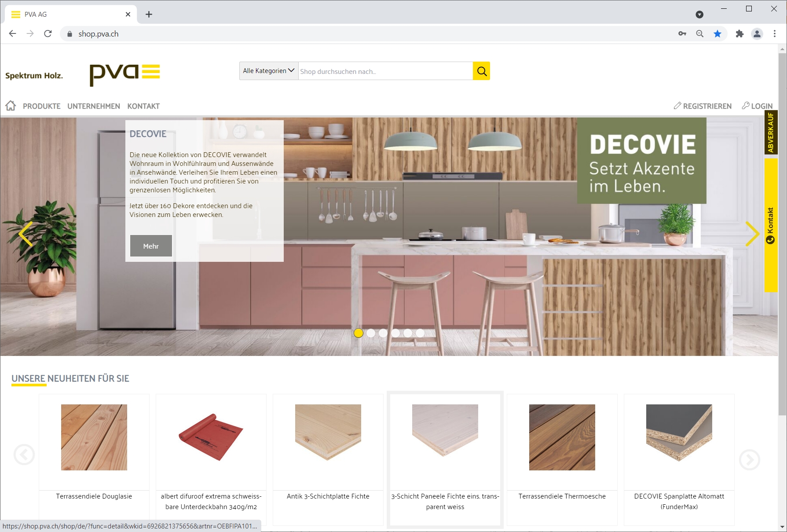This screenshot has height=532, width=787.
Task: Click LOGIN link
Action: 757,106
